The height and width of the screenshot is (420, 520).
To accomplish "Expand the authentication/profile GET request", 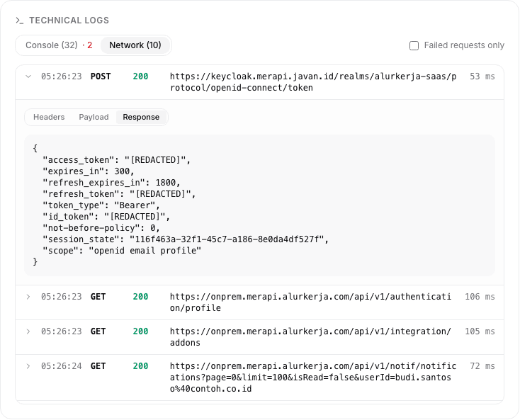I will 28,297.
